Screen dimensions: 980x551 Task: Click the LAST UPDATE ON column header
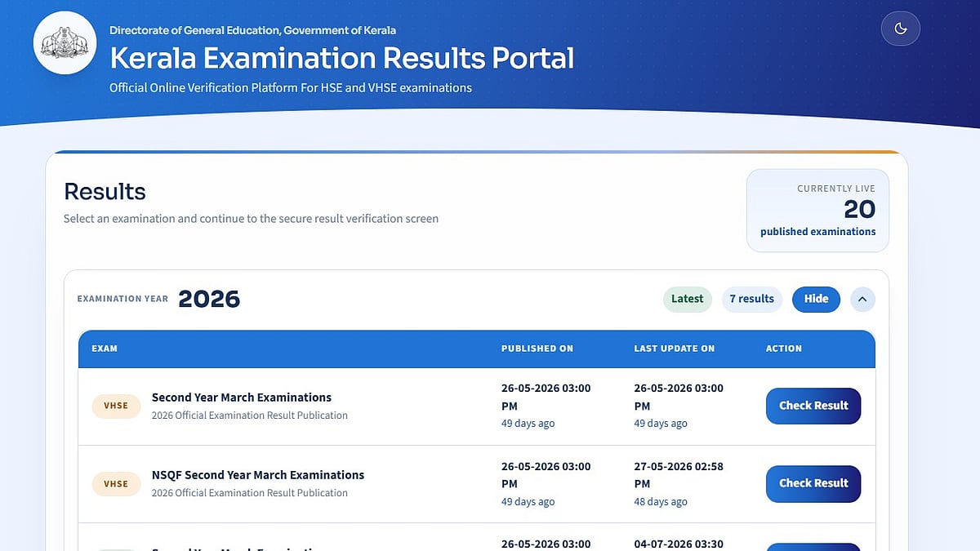[674, 349]
